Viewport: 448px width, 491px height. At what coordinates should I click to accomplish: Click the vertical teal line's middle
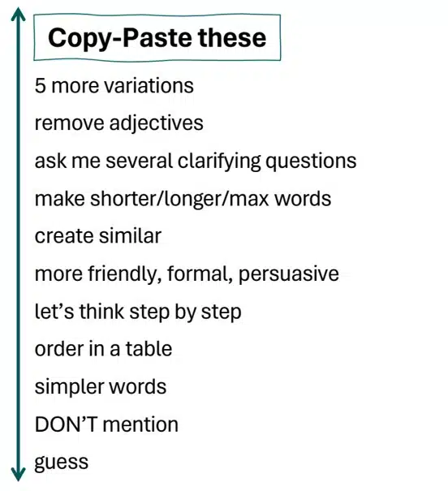click(x=18, y=244)
